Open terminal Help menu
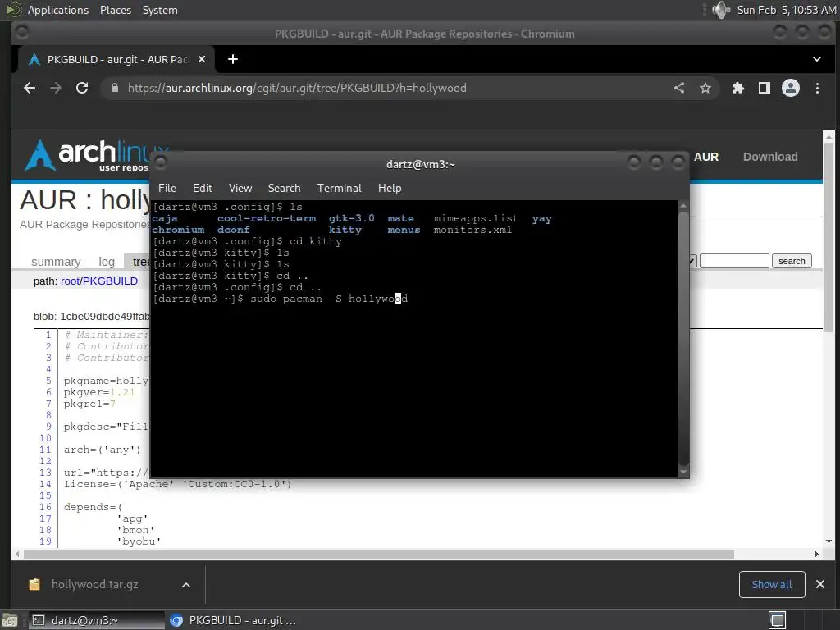 click(x=390, y=188)
